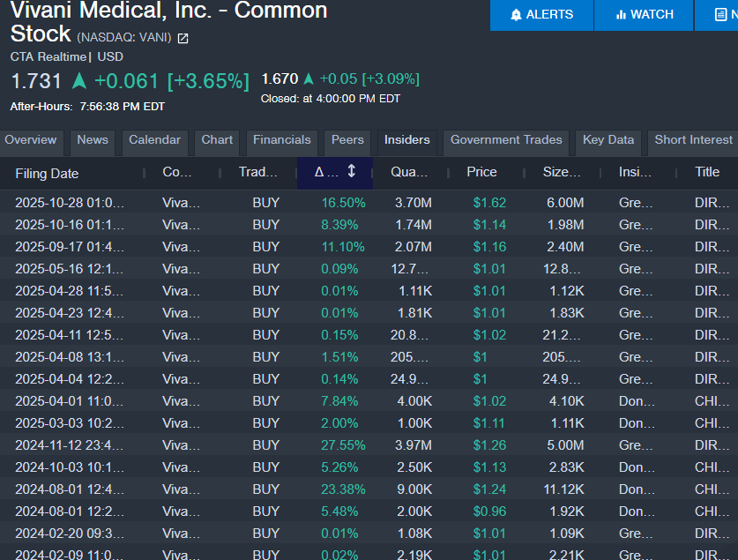Select the 2024-11-12 filing date cell
The height and width of the screenshot is (560, 738).
[x=70, y=445]
